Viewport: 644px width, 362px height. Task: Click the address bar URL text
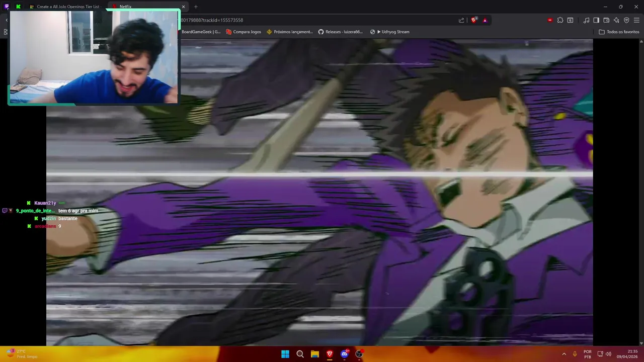(212, 20)
